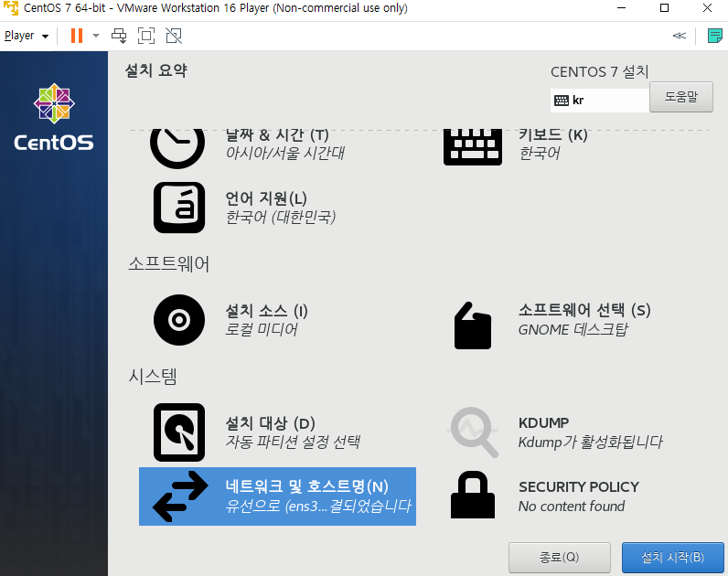This screenshot has width=728, height=576.
Task: Open the VMware notes/message icon
Action: (714, 36)
